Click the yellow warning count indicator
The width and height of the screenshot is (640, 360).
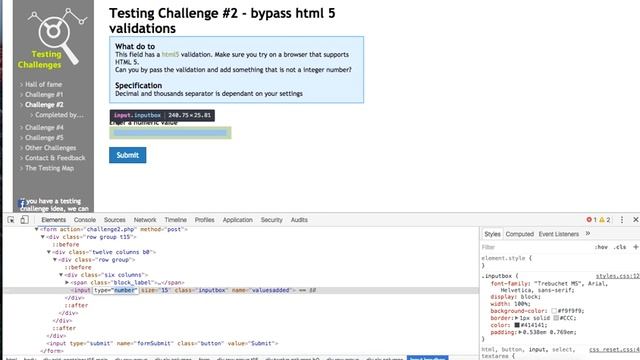click(x=604, y=220)
